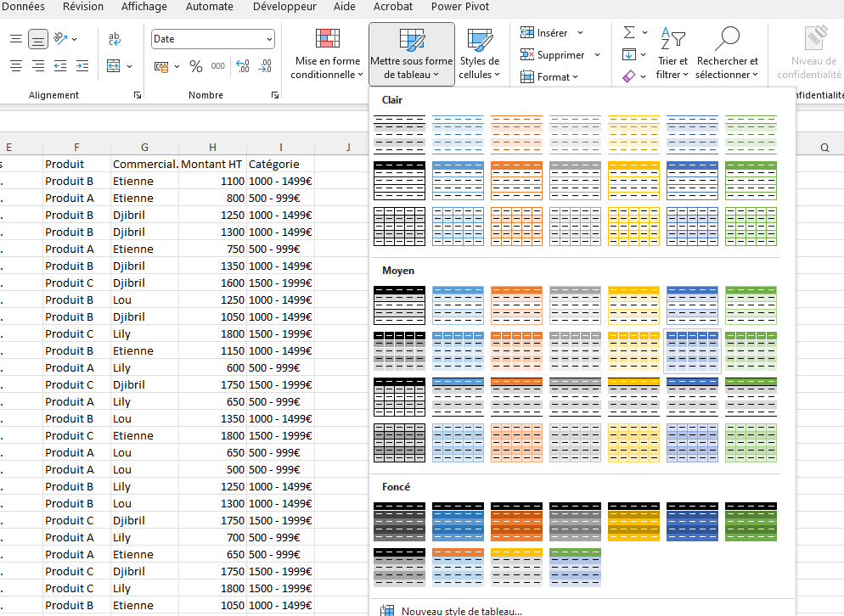
Task: Expand the merge cells dropdown arrow
Action: pos(130,67)
